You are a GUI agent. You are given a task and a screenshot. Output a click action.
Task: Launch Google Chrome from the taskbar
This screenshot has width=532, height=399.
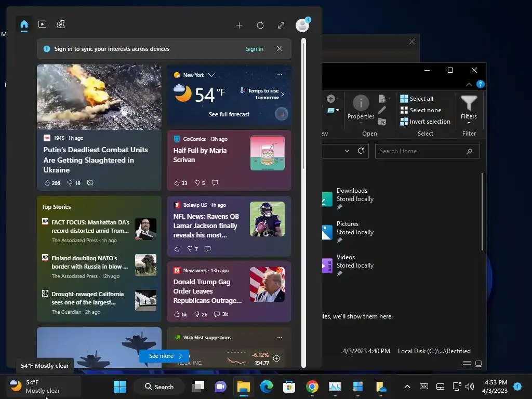(x=312, y=387)
